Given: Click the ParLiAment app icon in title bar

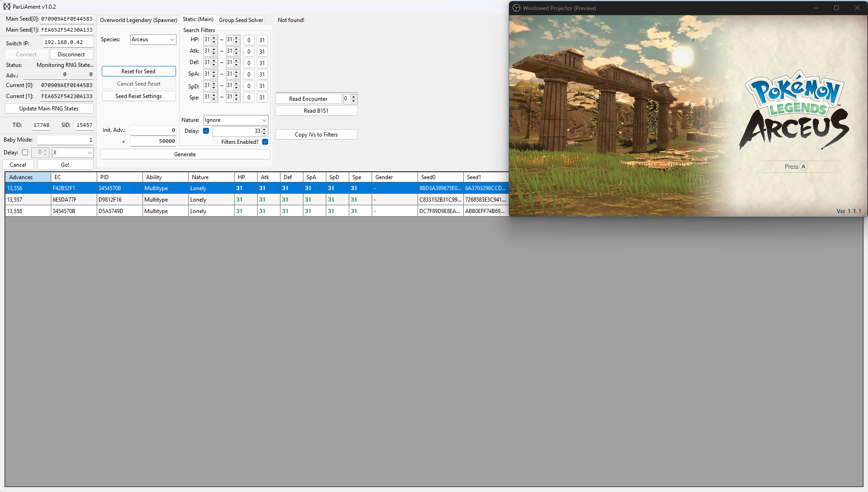Looking at the screenshot, I should tap(6, 6).
